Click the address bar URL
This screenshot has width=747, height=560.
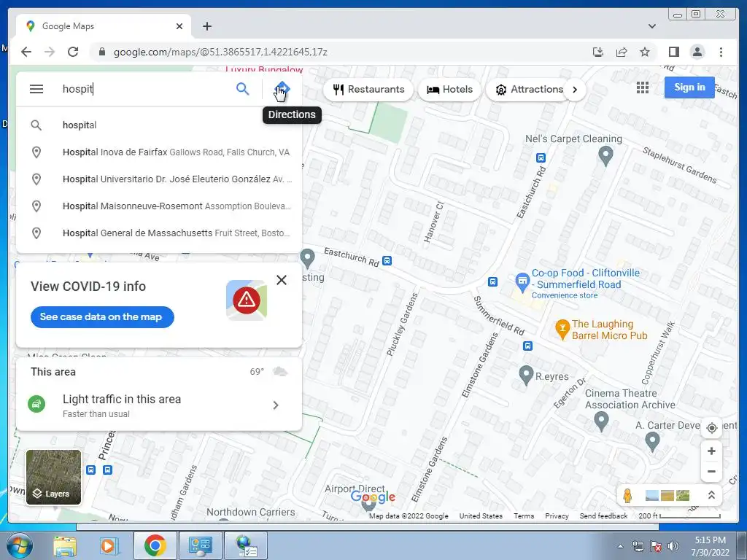click(220, 52)
